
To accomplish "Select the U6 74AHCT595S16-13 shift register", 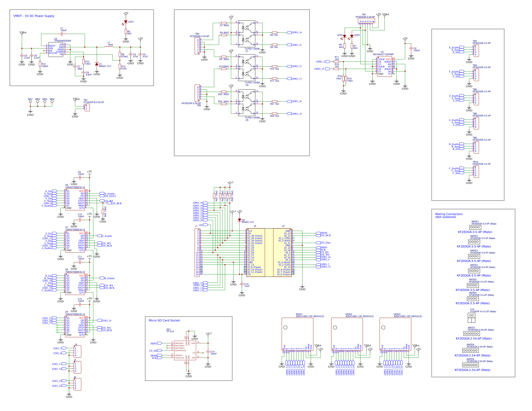I will (75, 199).
